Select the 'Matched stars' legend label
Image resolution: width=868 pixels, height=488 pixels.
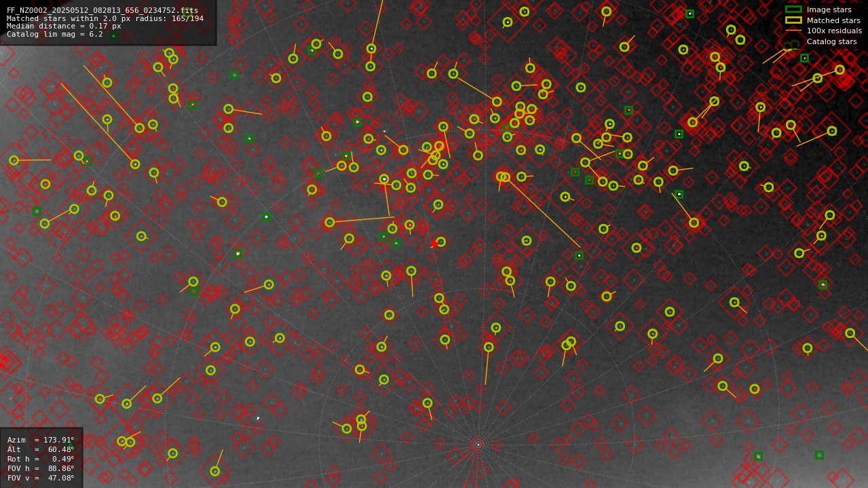pos(833,20)
